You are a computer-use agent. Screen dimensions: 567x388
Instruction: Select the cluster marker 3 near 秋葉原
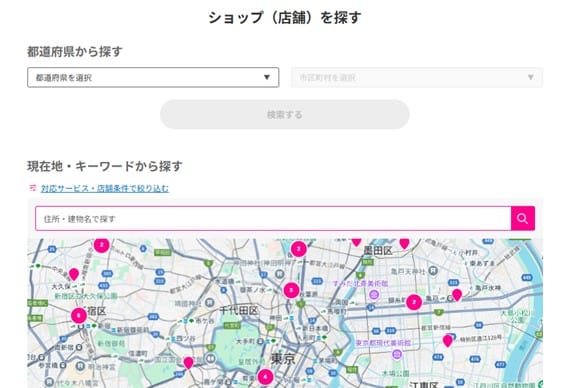[x=291, y=290]
